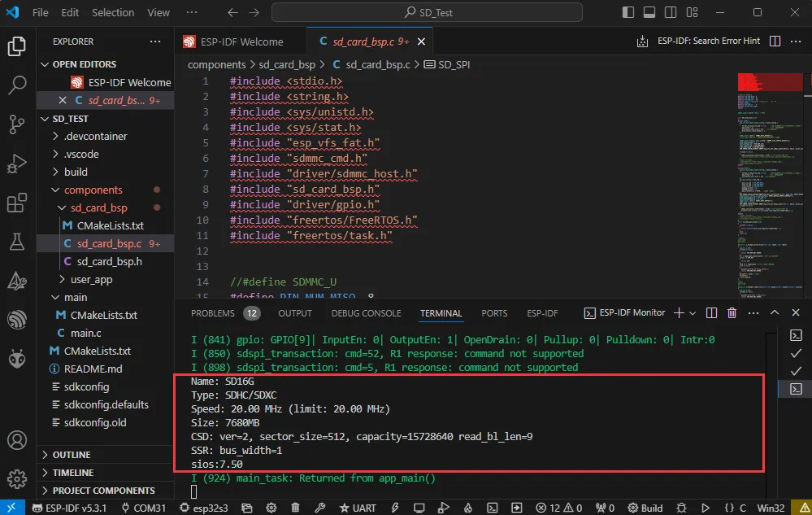Open the Selection menu
This screenshot has width=812, height=515.
(113, 13)
